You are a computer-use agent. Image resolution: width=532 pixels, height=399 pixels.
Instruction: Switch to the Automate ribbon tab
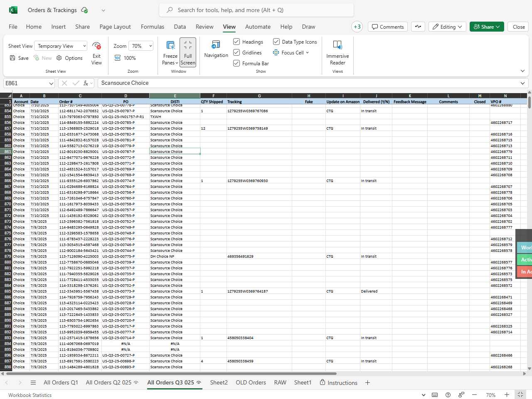point(258,27)
